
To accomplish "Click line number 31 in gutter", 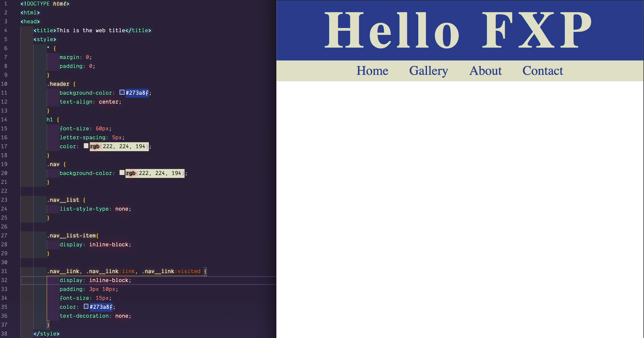I will pyautogui.click(x=4, y=271).
